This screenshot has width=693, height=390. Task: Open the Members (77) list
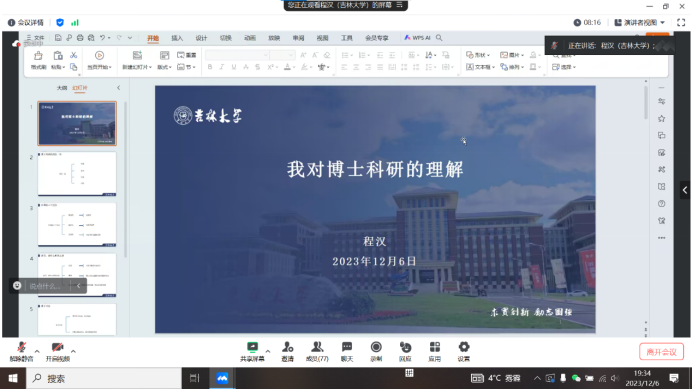(317, 352)
